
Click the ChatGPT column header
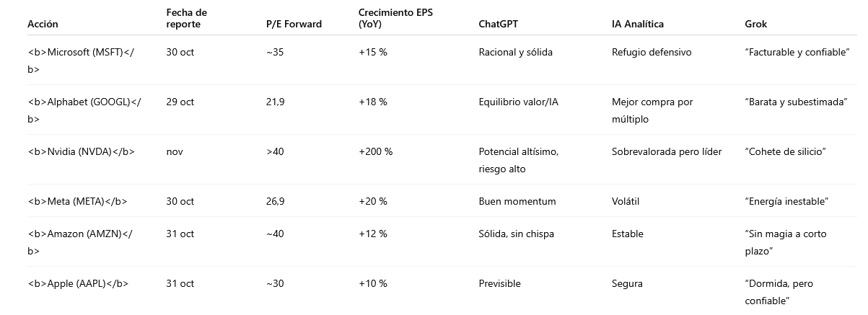(498, 24)
